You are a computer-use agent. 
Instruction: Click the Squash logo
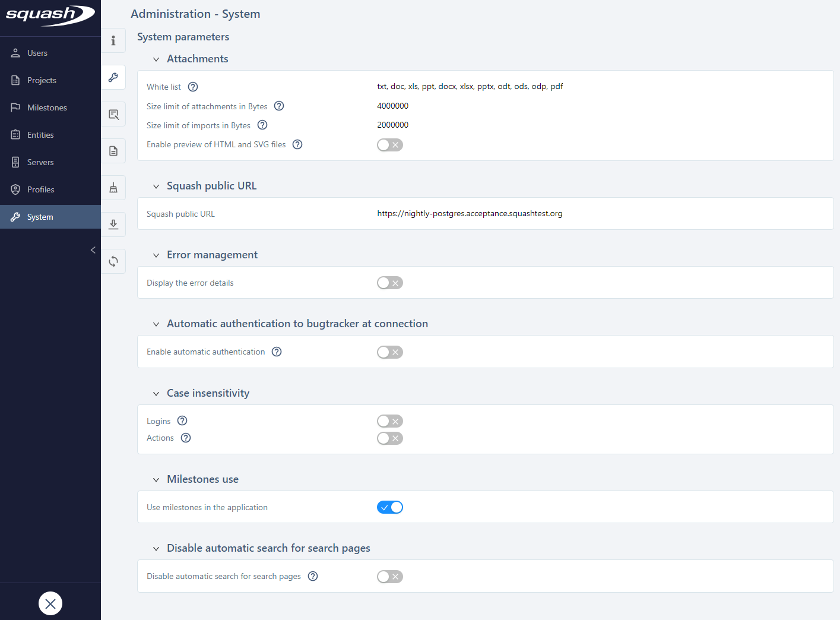point(50,16)
